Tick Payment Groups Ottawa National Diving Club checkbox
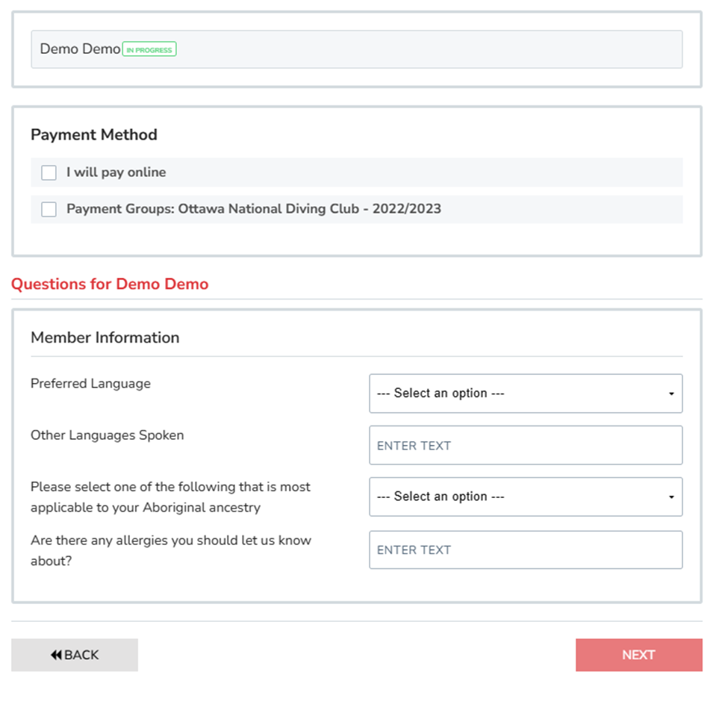 pos(49,209)
